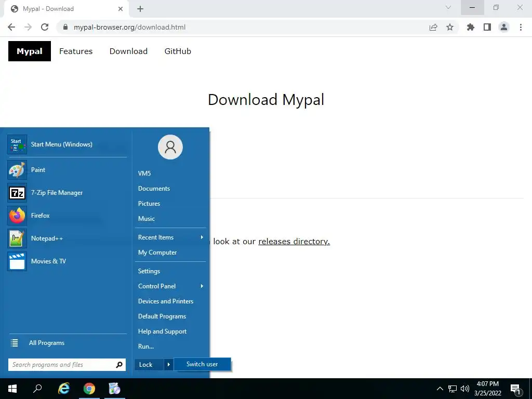Image resolution: width=532 pixels, height=399 pixels.
Task: Click the All Programs list icon
Action: pyautogui.click(x=14, y=343)
